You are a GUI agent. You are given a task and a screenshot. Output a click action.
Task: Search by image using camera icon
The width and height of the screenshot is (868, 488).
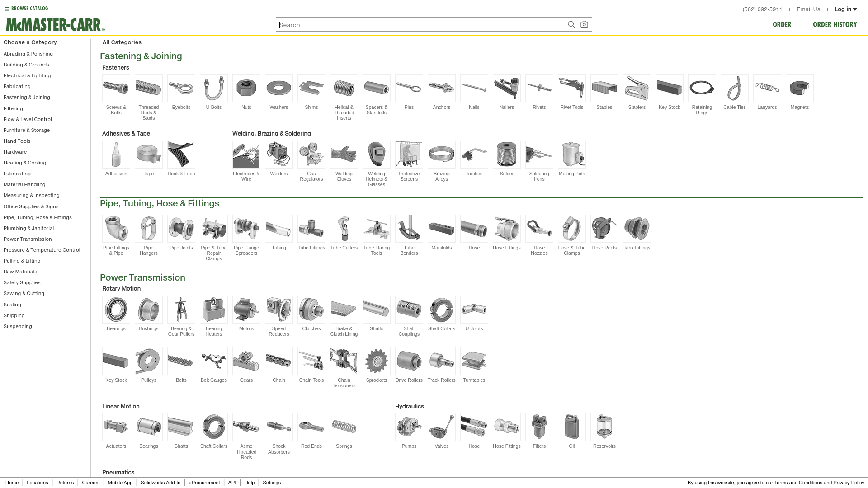point(584,24)
